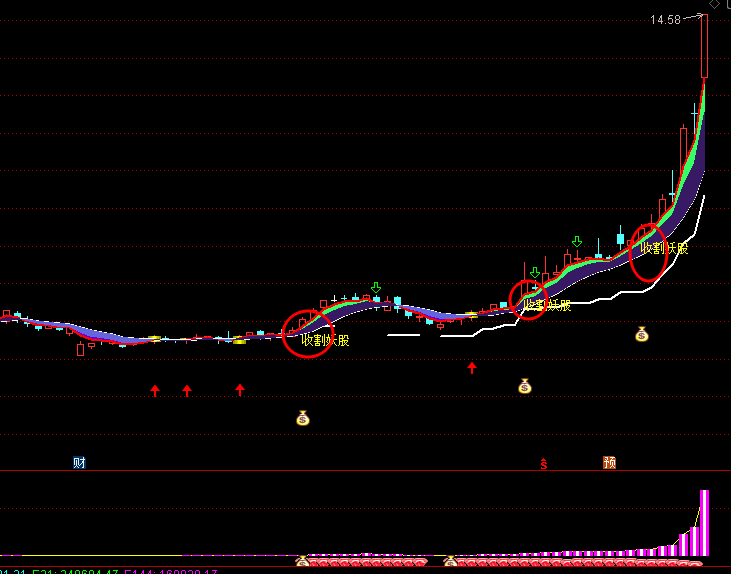
Task: Click the first money bag in the volume pane
Action: 302,561
